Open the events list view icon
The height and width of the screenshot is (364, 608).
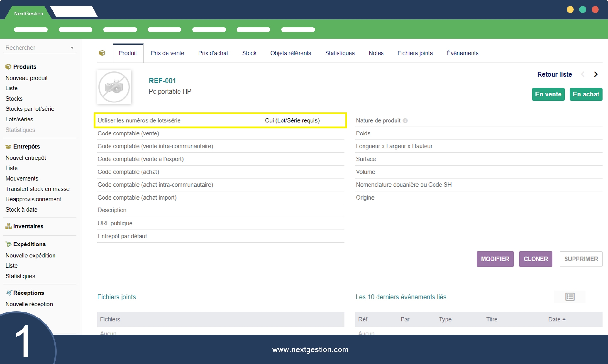point(570,297)
